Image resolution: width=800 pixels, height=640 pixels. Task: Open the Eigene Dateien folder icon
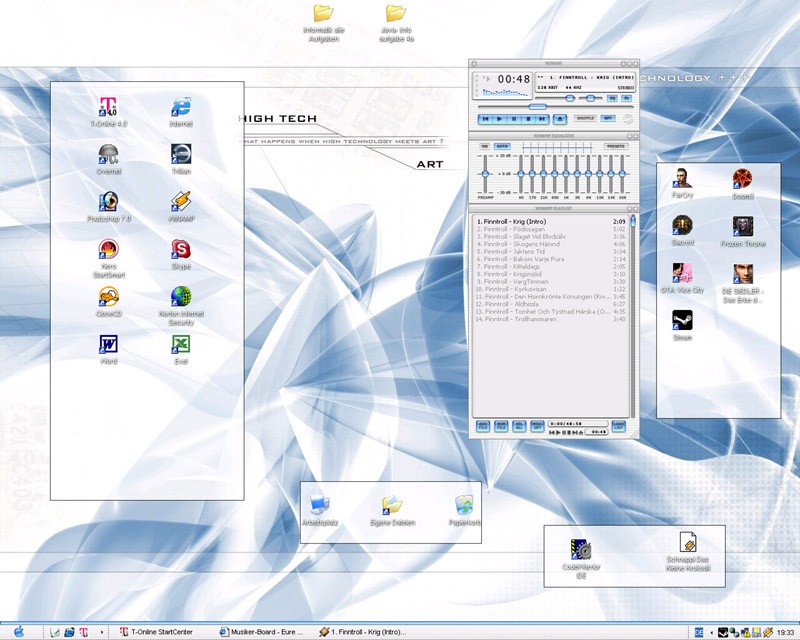pos(392,510)
